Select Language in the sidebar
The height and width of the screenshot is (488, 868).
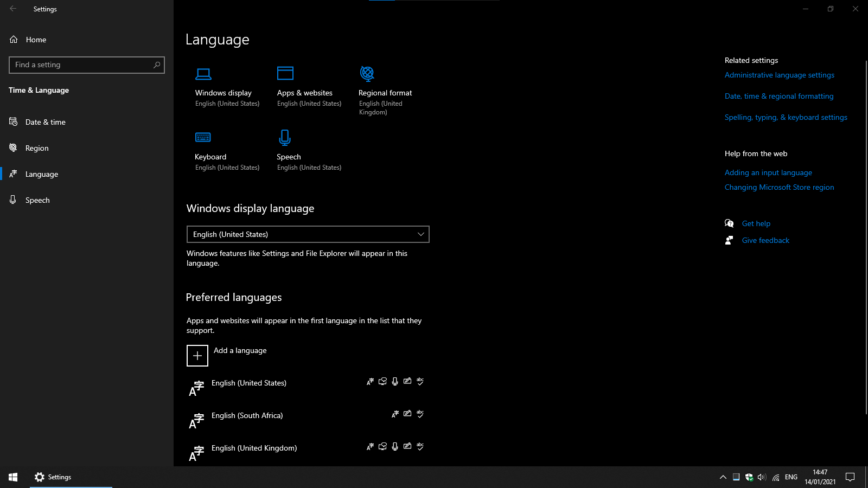(x=87, y=174)
